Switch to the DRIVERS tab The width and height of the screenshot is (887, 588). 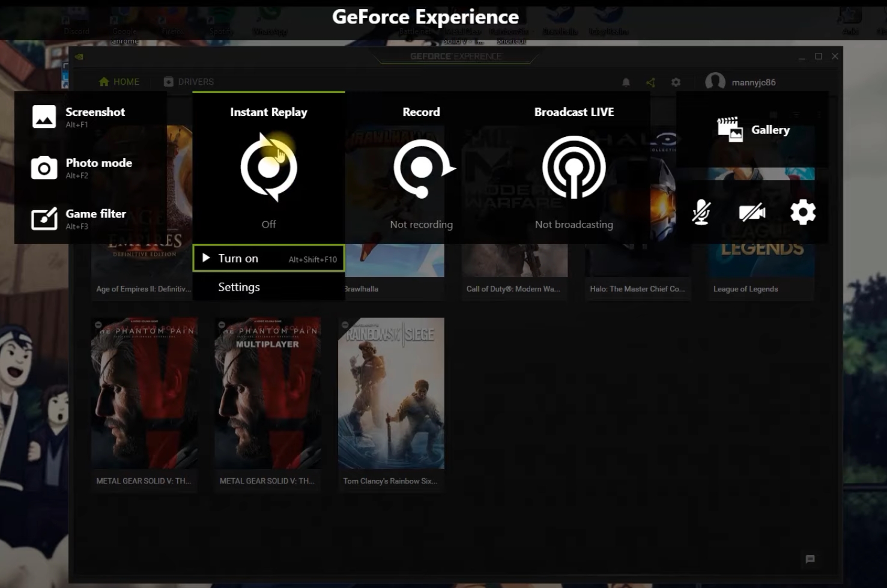pyautogui.click(x=189, y=82)
